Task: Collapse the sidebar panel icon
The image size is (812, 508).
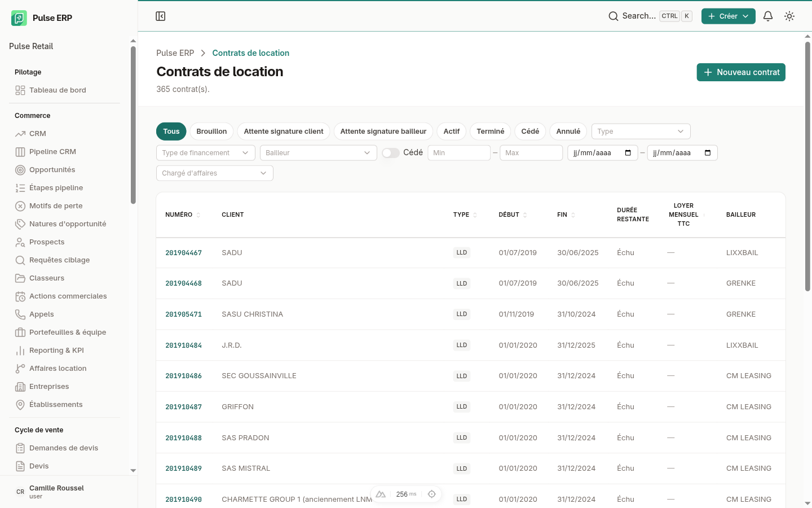Action: tap(161, 16)
